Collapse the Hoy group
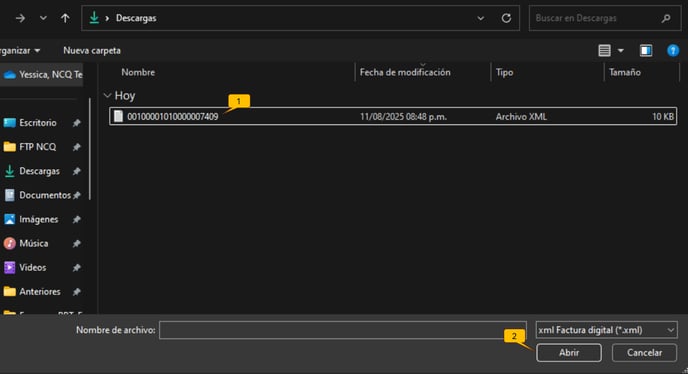The height and width of the screenshot is (374, 688). coord(107,95)
